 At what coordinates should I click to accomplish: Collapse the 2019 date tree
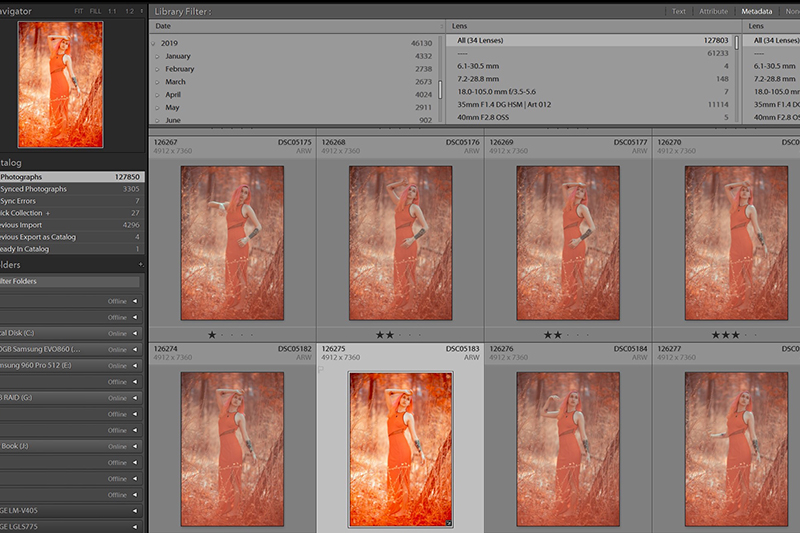(153, 44)
